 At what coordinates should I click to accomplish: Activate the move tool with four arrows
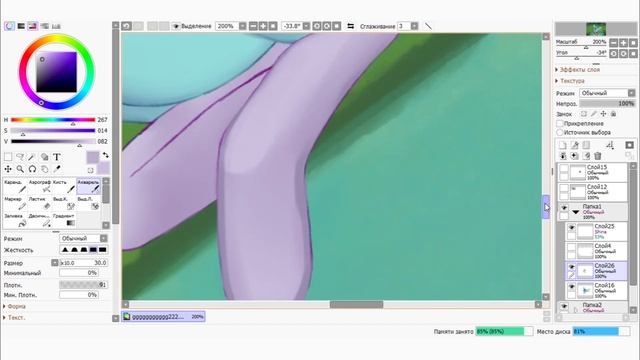tap(8, 169)
